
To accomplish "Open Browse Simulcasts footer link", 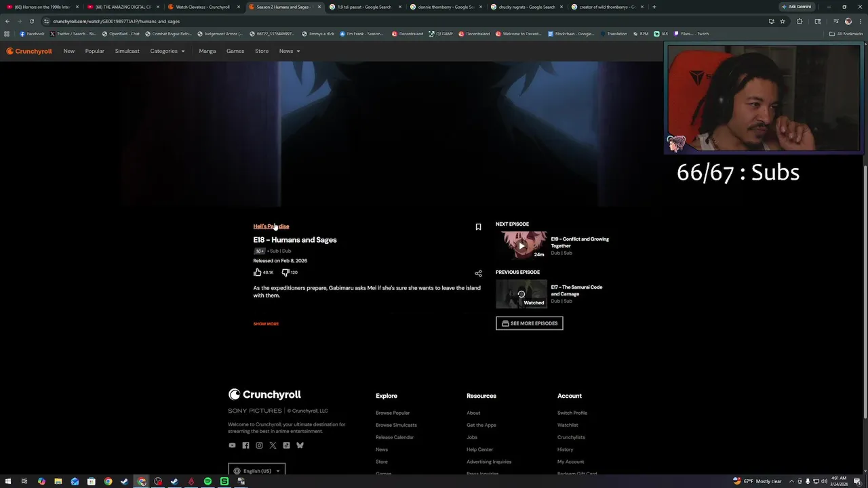I will (x=396, y=425).
